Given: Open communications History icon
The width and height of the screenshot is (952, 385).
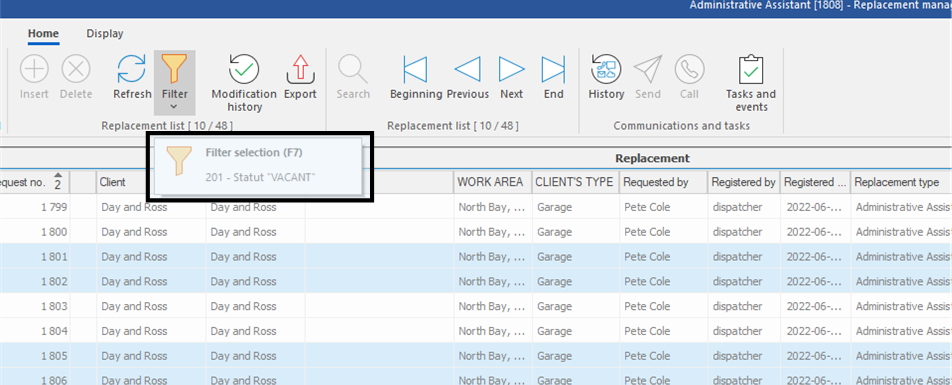Looking at the screenshot, I should click(605, 69).
